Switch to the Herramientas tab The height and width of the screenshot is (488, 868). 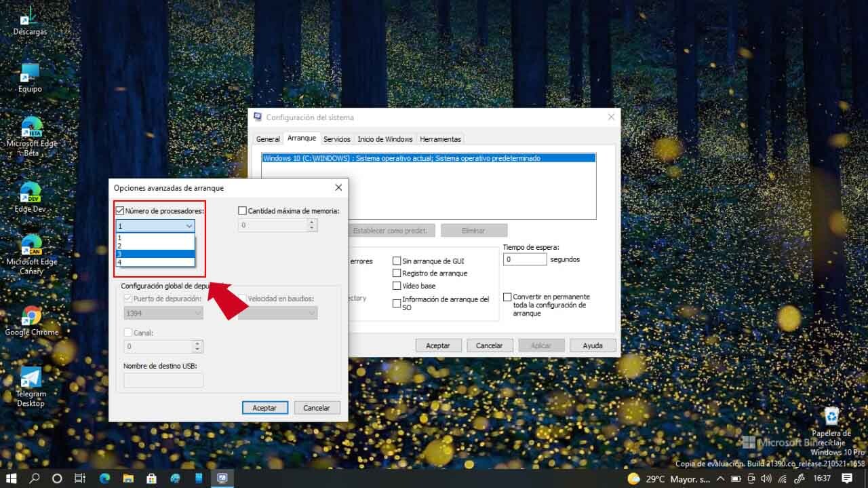(x=440, y=139)
